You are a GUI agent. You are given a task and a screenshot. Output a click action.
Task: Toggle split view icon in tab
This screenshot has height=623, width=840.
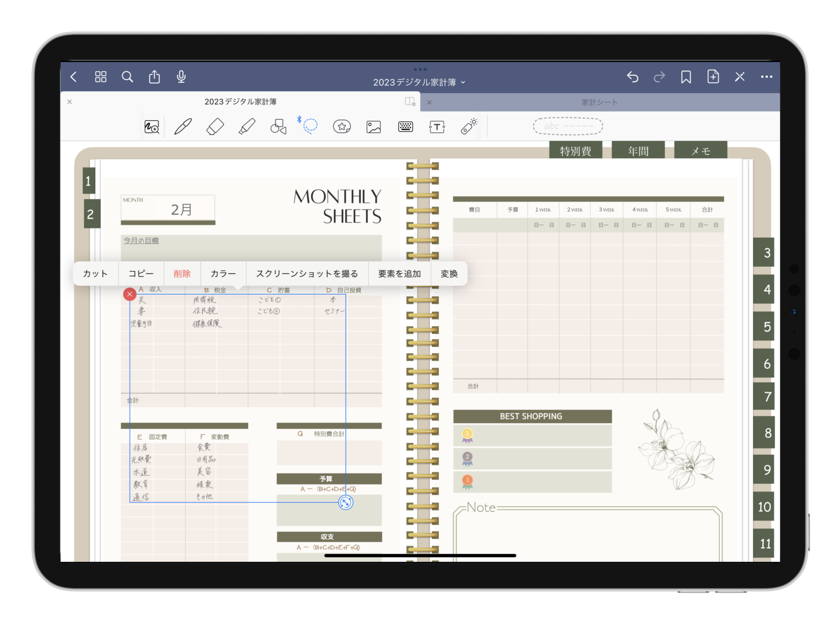pos(410,102)
